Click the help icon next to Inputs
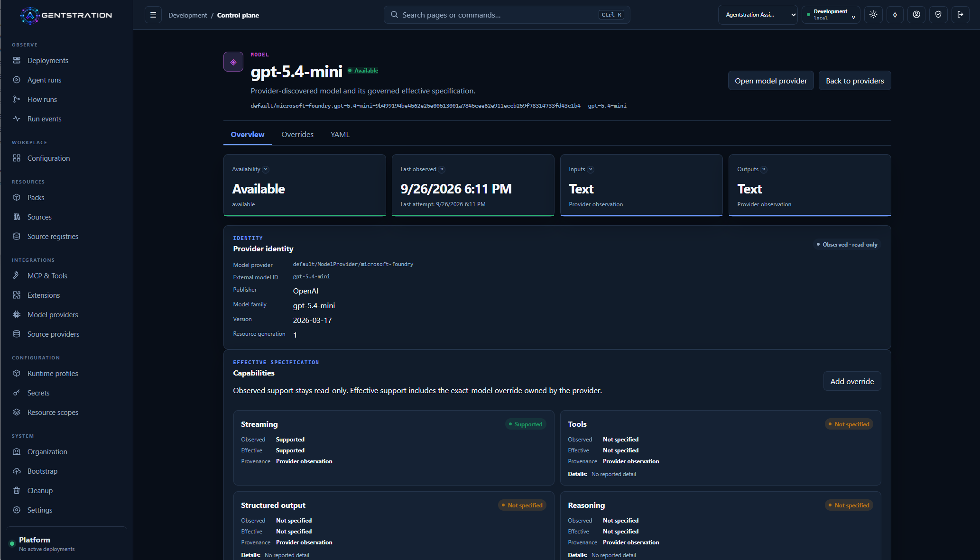The width and height of the screenshot is (980, 560). coord(591,170)
